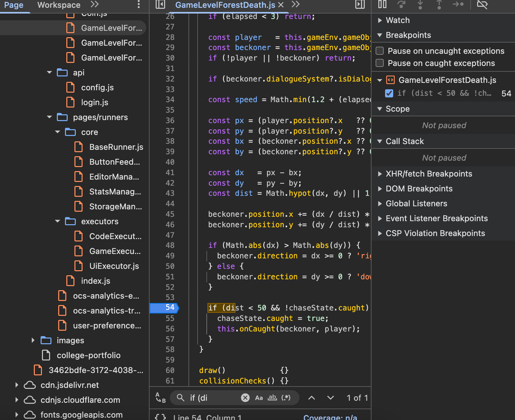Jump to previous search result

point(312,398)
